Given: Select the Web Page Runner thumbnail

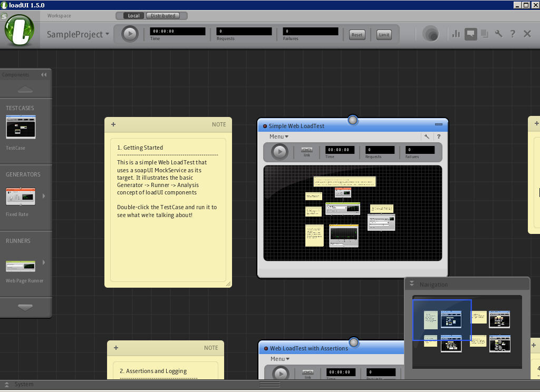Looking at the screenshot, I should 21,266.
